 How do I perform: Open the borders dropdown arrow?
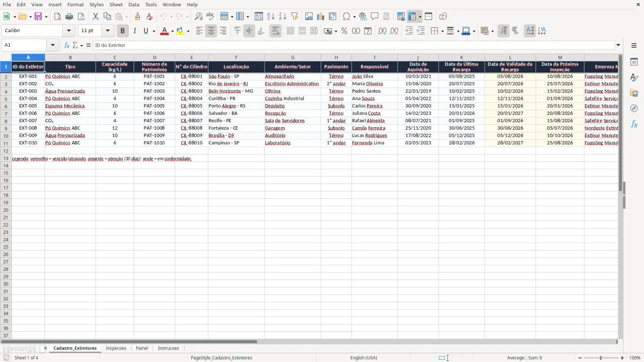point(442,31)
